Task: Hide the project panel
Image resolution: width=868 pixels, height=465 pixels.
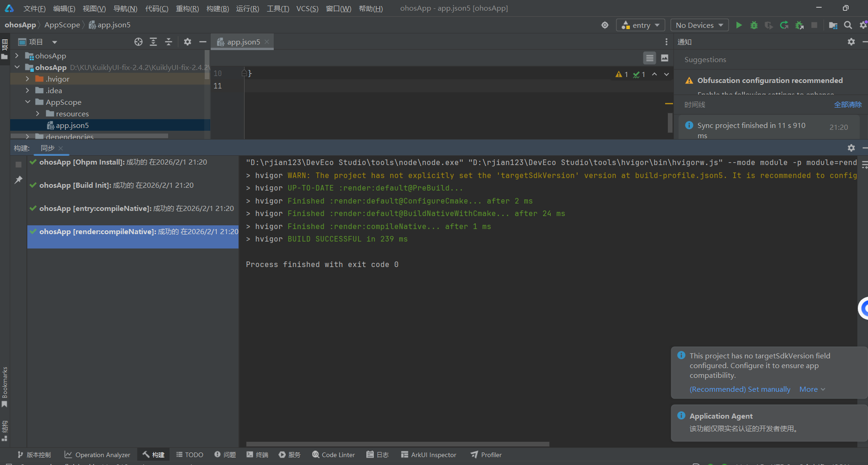Action: pos(202,42)
